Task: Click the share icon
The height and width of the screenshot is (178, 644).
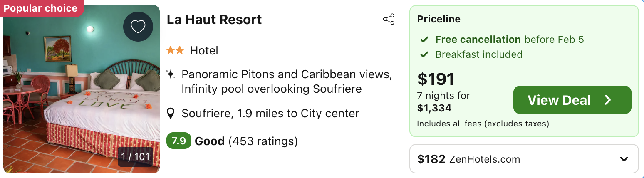Action: click(389, 20)
